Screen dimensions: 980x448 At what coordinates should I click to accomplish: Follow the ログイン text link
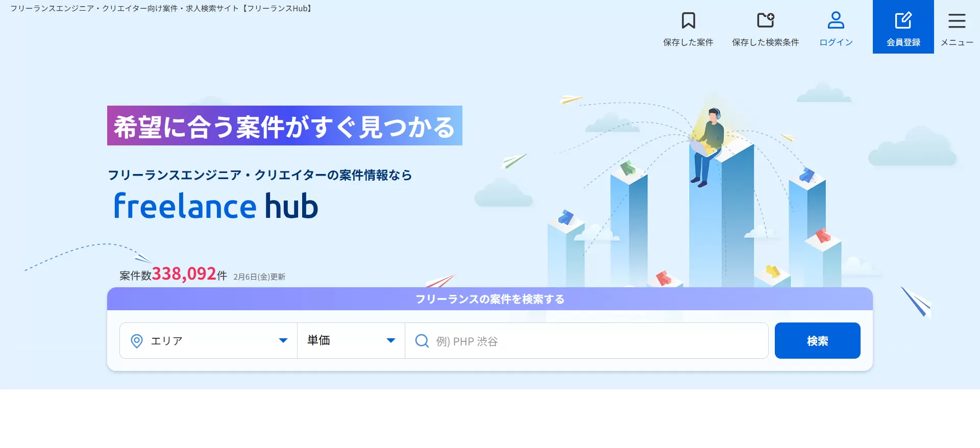click(x=836, y=42)
